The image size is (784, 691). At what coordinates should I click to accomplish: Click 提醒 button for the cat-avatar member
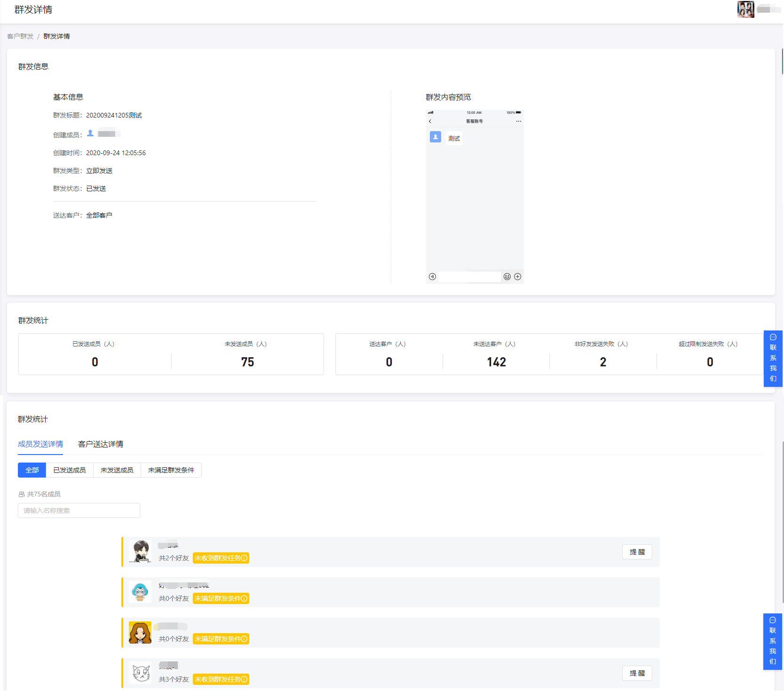(637, 673)
